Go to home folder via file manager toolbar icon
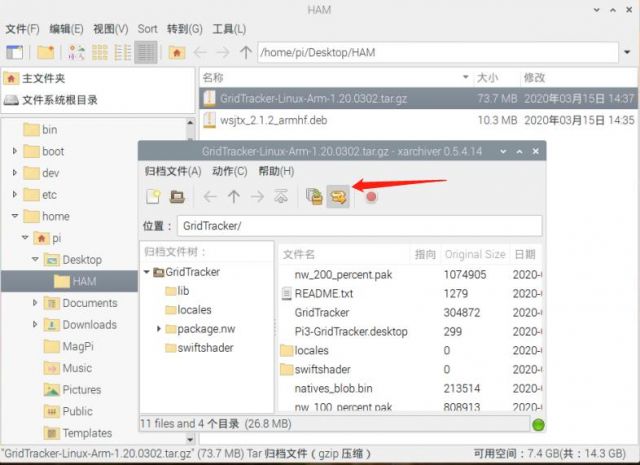 pyautogui.click(x=177, y=52)
